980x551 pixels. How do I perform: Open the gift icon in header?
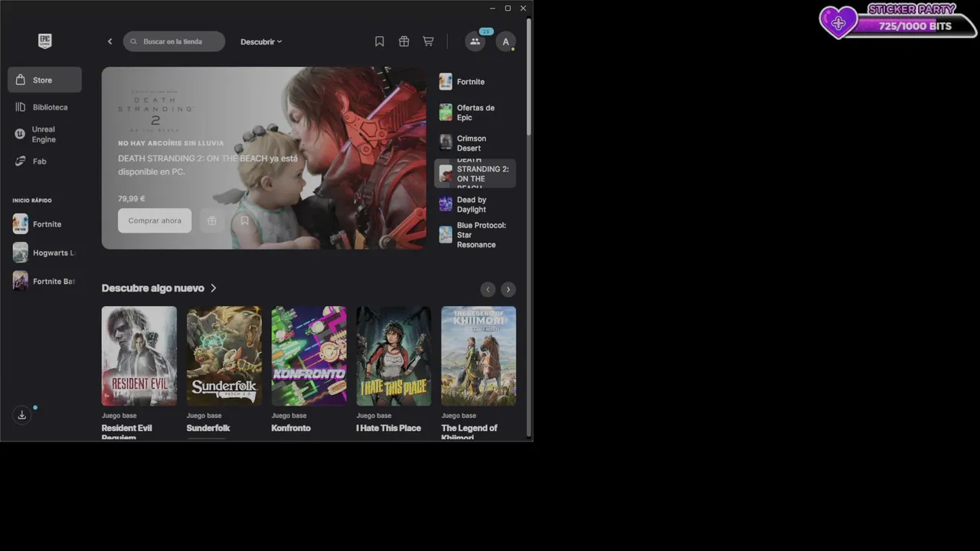click(x=404, y=41)
